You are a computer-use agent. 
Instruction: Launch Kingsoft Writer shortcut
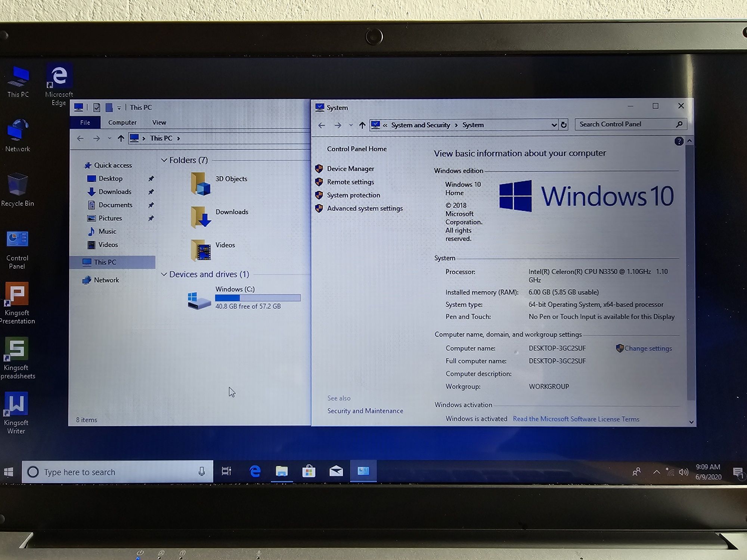click(16, 413)
